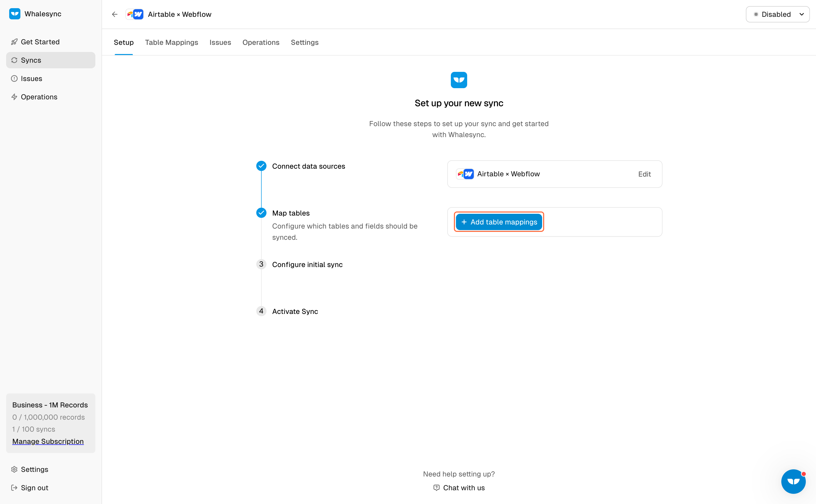
Task: Open Operations in the sidebar
Action: tap(51, 97)
